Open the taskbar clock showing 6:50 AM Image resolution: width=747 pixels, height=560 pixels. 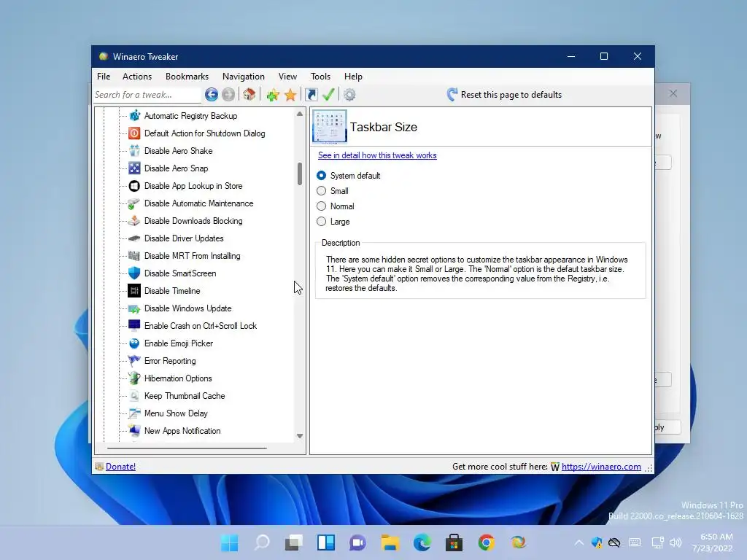pos(713,542)
